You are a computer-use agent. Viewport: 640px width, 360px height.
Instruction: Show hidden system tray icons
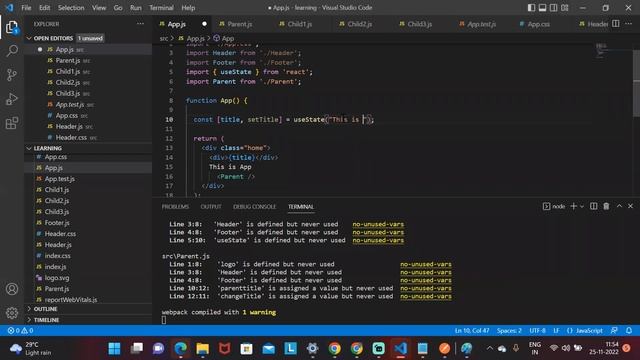[489, 348]
